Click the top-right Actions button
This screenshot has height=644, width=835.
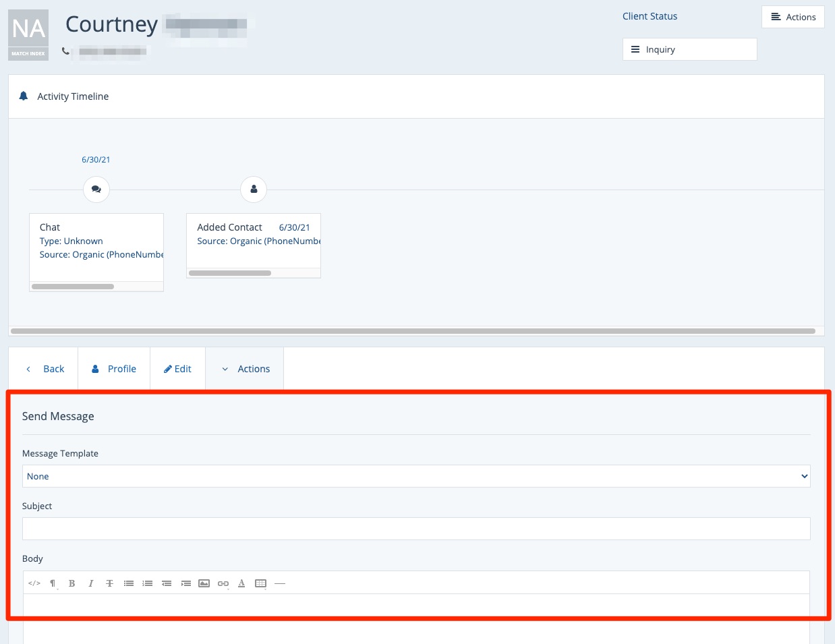click(793, 17)
